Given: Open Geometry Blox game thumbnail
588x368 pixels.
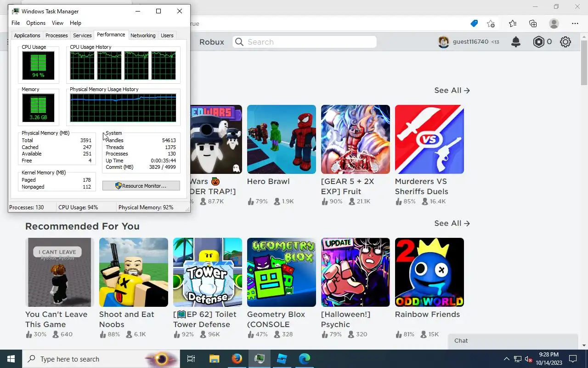Looking at the screenshot, I should 282,272.
